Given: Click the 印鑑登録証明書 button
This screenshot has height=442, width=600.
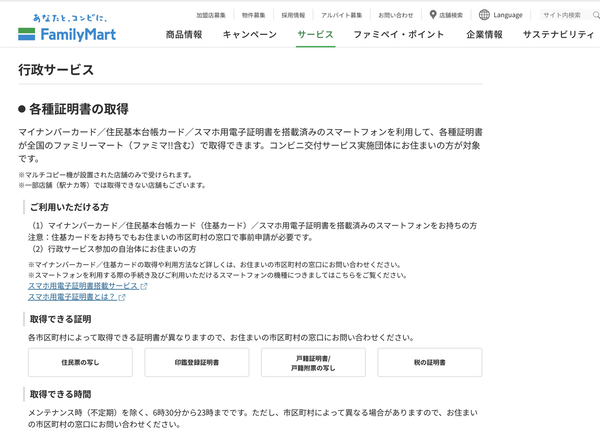Looking at the screenshot, I should 197,362.
